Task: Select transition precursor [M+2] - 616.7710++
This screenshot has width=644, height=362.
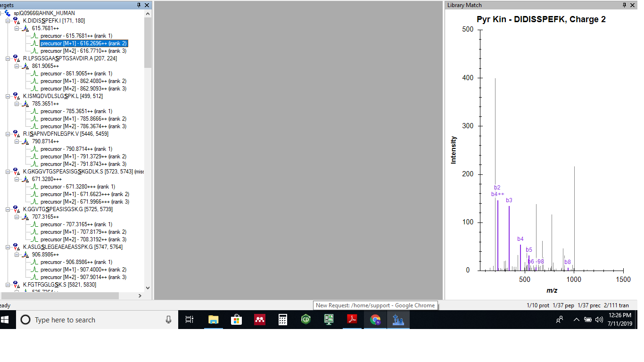Action: 83,51
